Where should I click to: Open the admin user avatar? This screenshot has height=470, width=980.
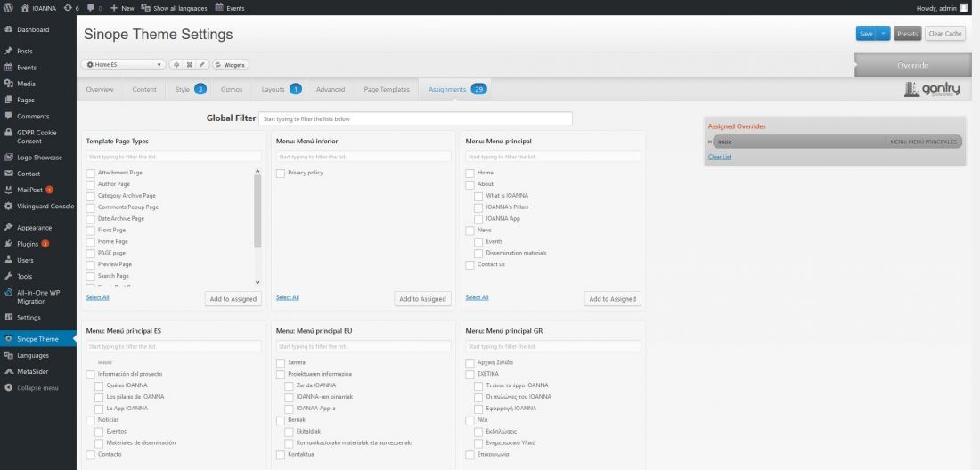click(963, 8)
